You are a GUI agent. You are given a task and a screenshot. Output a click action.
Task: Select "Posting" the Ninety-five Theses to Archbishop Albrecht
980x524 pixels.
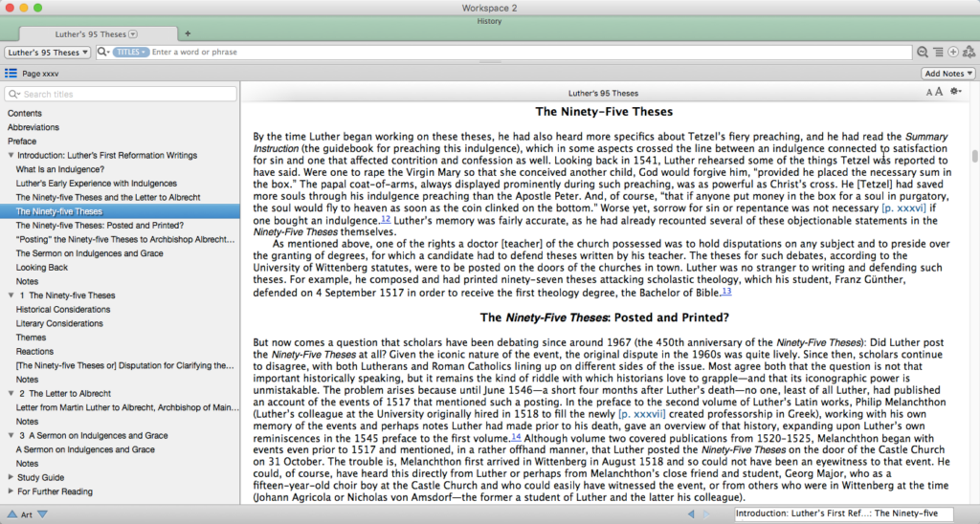point(125,239)
